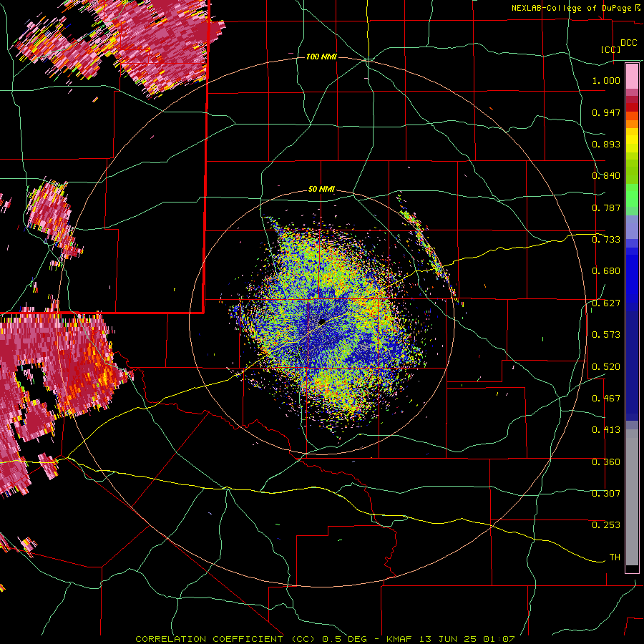
Task: Click the 0.360 scale value
Action: pos(606,462)
